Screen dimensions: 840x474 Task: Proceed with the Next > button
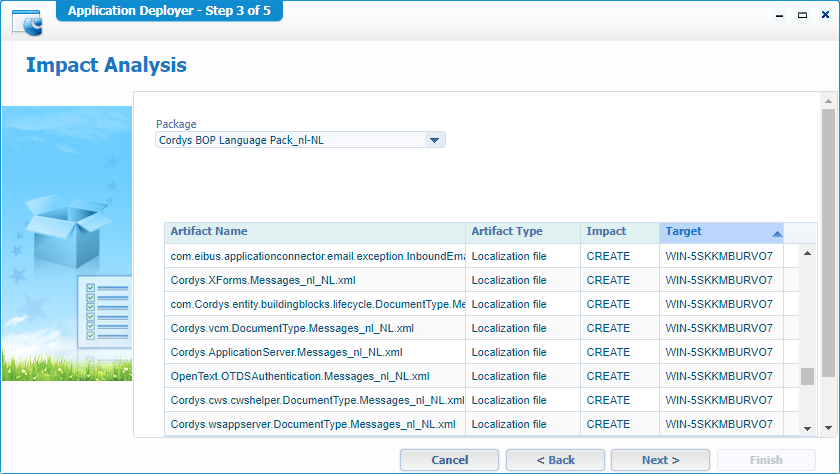[x=660, y=460]
